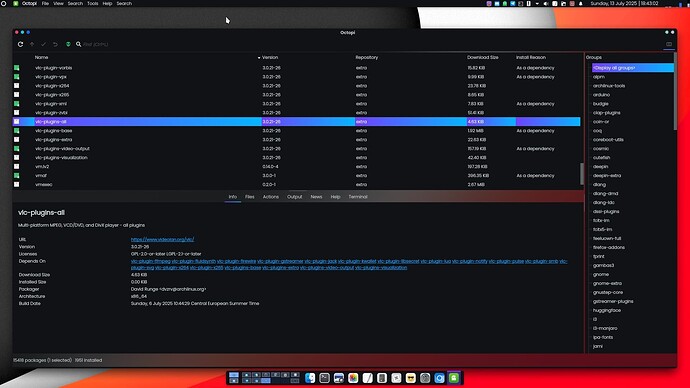Screen dimensions: 690x388
Task: Click the status box of vlc-plugin-x264
Action: point(16,86)
